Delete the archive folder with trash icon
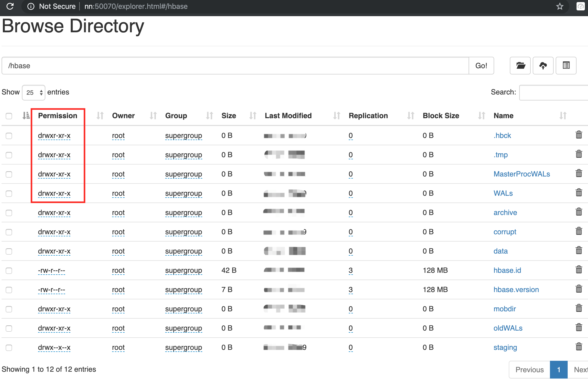Screen dimensions: 588x379 pyautogui.click(x=579, y=212)
